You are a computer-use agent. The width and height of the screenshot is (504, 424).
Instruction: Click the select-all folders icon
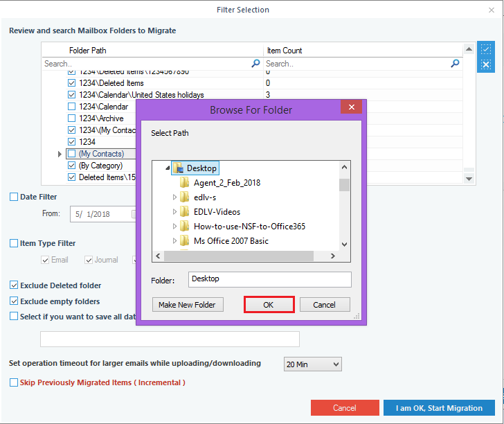[486, 49]
